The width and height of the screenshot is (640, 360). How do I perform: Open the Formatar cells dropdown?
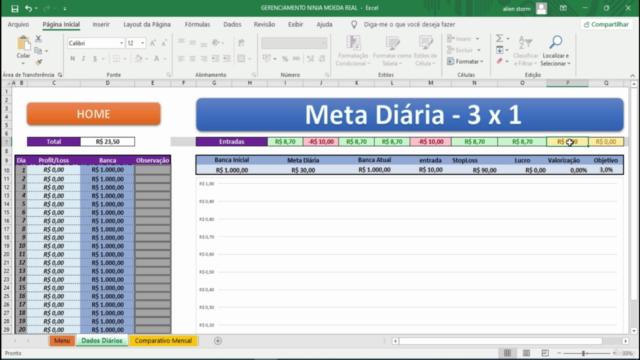click(x=465, y=62)
